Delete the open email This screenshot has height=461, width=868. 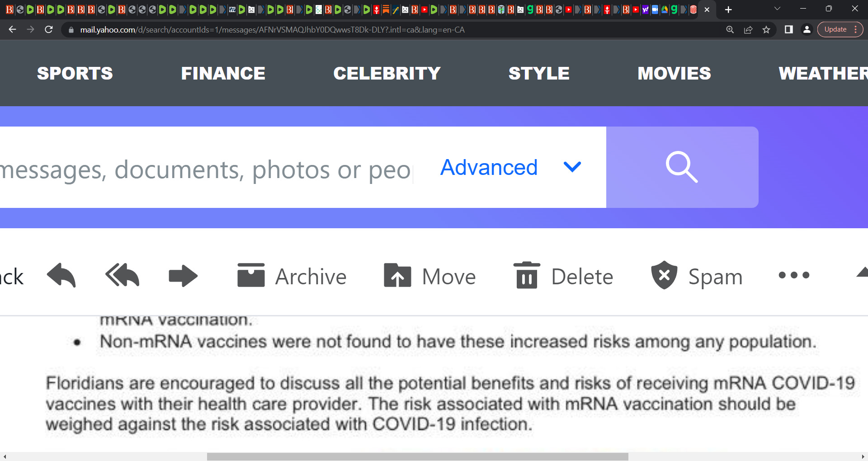click(x=563, y=275)
